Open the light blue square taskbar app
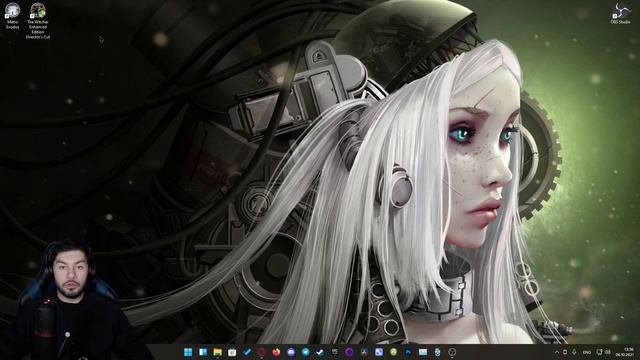The height and width of the screenshot is (360, 640). pos(379,352)
